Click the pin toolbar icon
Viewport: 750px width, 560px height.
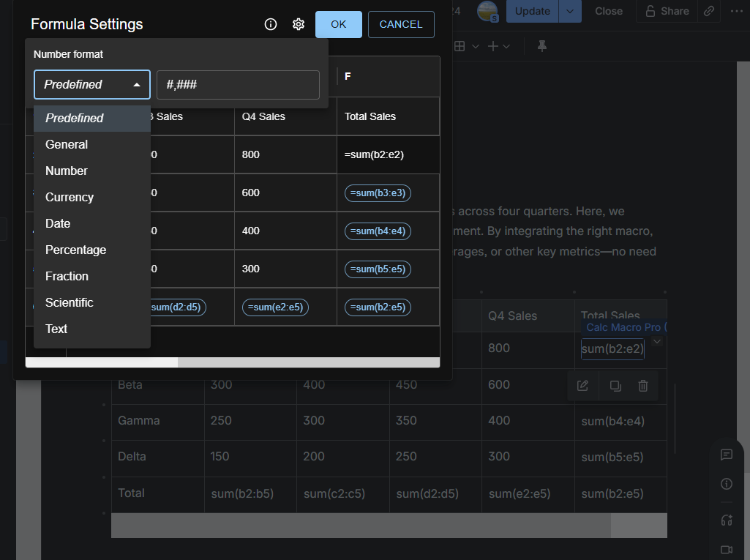pyautogui.click(x=542, y=46)
